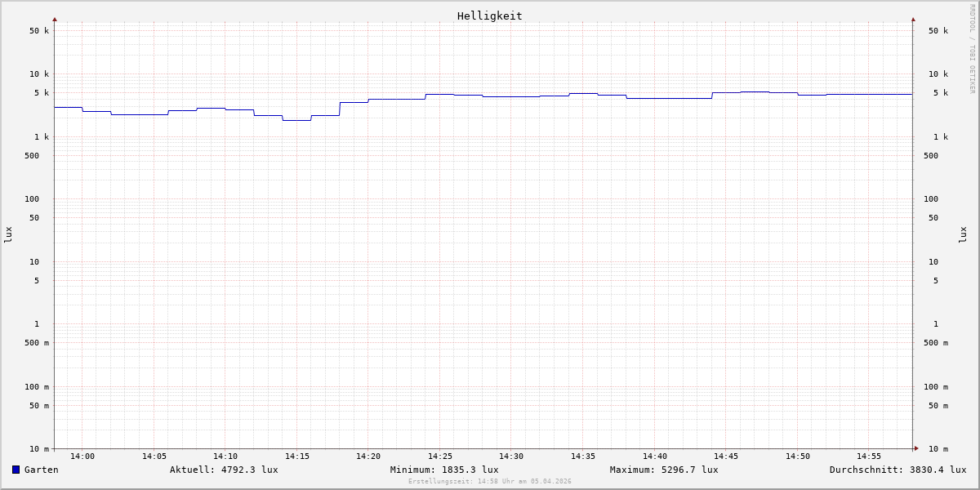Select the 14:30 time axis label
Viewport: 980px width, 490px height.
pos(511,457)
